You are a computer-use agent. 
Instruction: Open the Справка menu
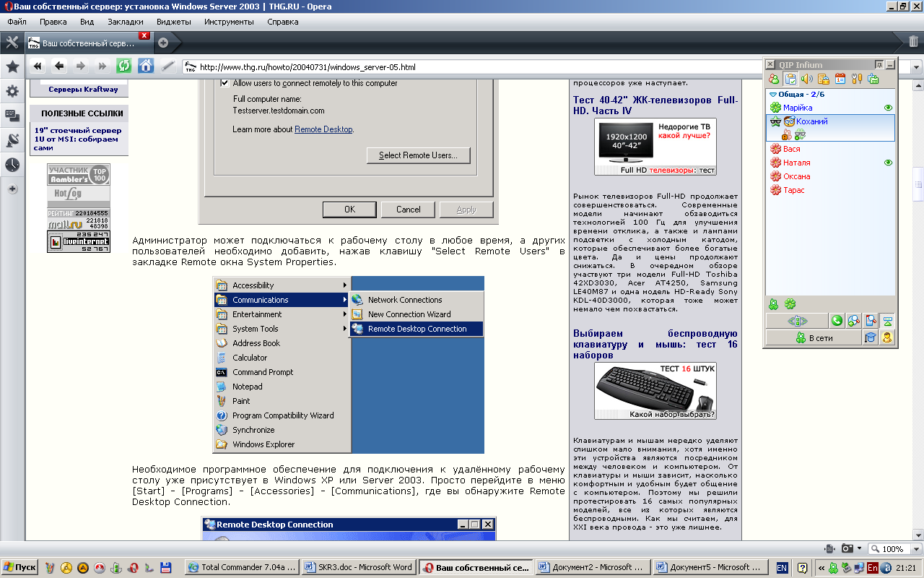tap(283, 22)
